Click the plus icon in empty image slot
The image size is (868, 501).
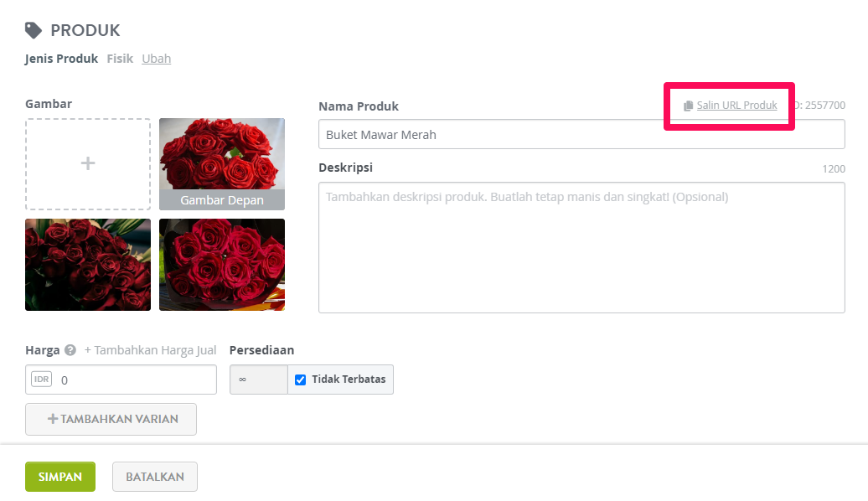click(87, 163)
